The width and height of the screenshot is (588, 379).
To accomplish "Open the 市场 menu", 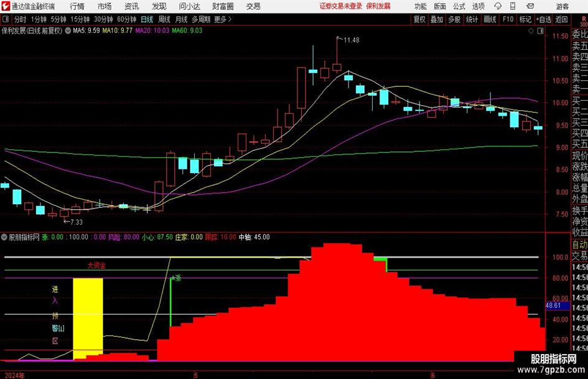I will [105, 6].
